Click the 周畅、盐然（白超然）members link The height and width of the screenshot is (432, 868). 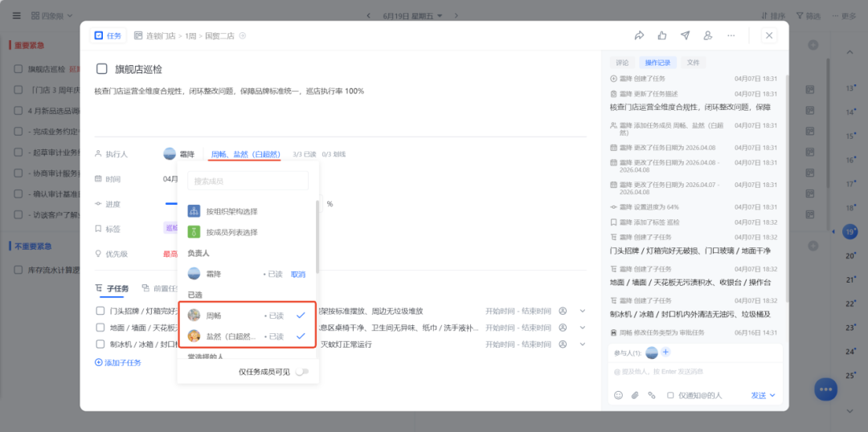click(x=245, y=154)
